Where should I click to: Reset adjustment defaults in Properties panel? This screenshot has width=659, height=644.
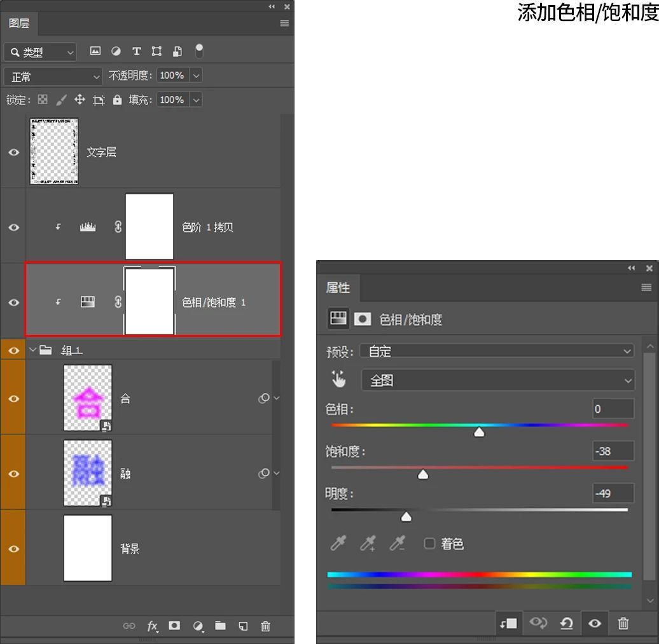[x=566, y=623]
